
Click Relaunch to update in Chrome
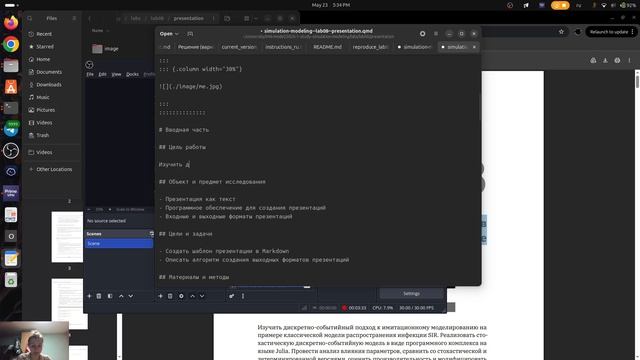pos(609,32)
